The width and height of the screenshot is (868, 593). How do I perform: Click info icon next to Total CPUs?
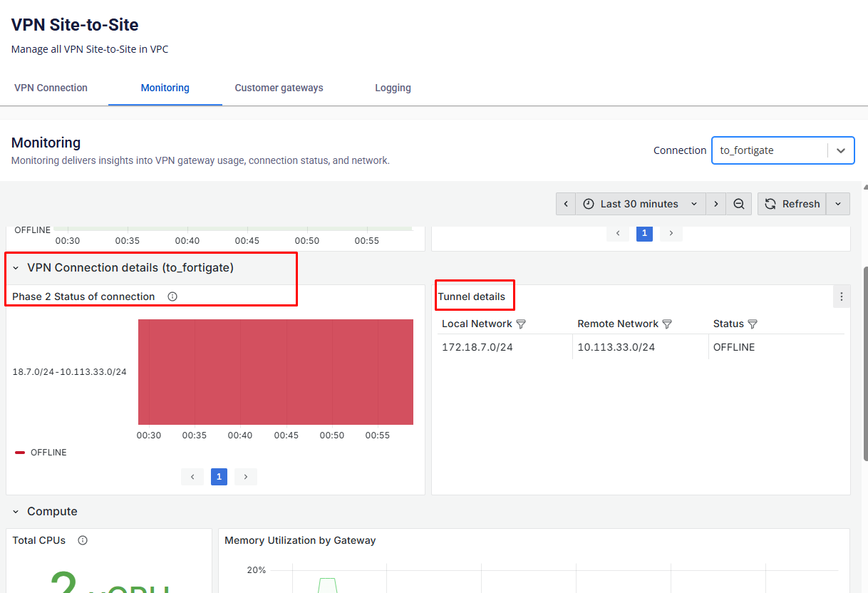click(83, 540)
